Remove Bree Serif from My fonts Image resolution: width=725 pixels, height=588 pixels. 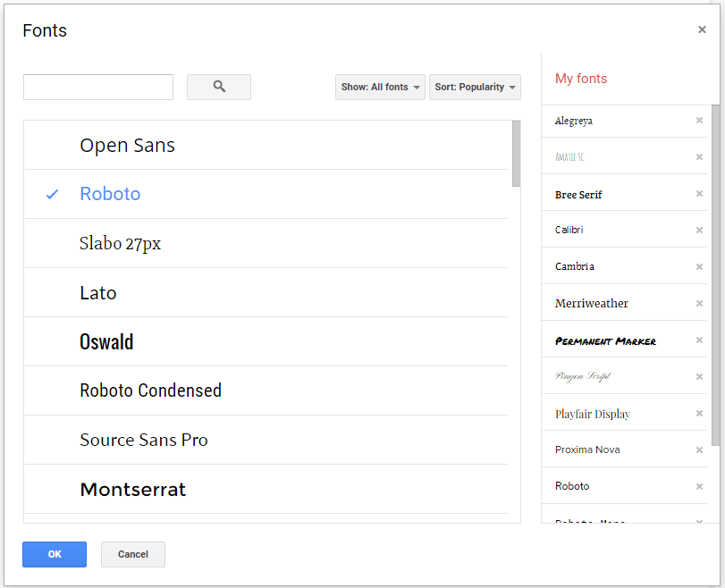point(699,193)
